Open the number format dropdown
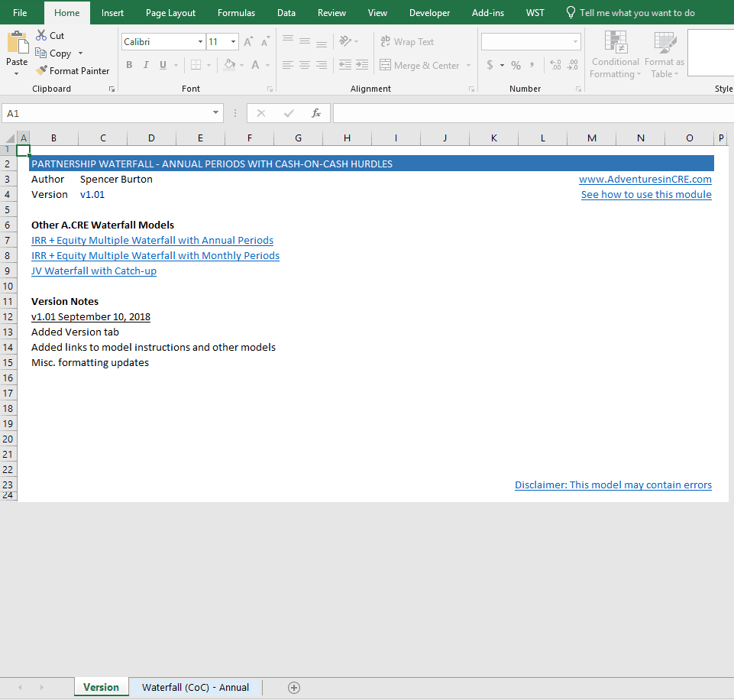This screenshot has height=700, width=734. tap(575, 42)
